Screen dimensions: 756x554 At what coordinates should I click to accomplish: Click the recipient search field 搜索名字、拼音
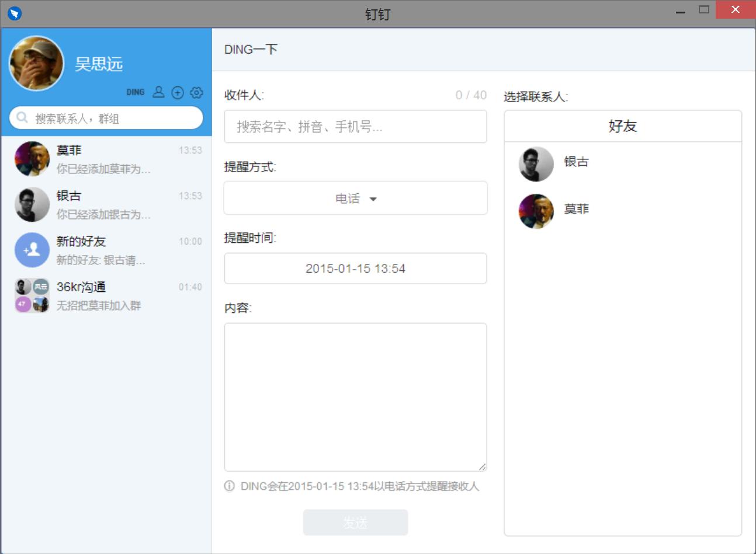point(355,126)
